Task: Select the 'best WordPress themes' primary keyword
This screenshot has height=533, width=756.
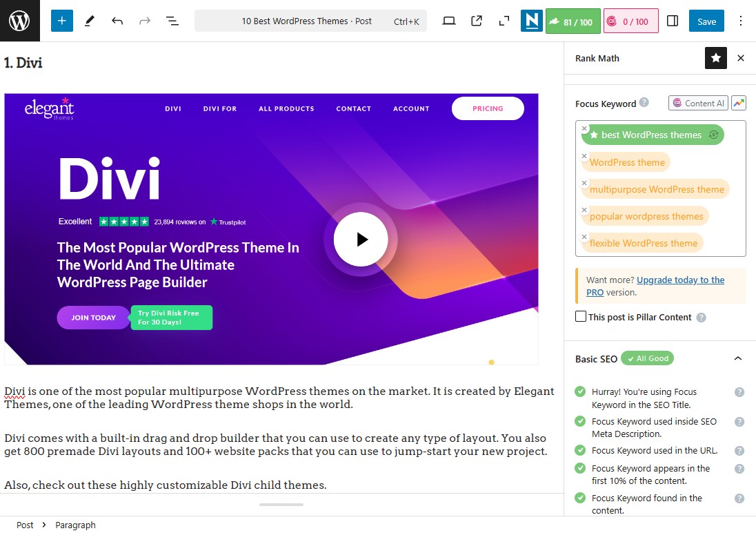Action: 651,135
